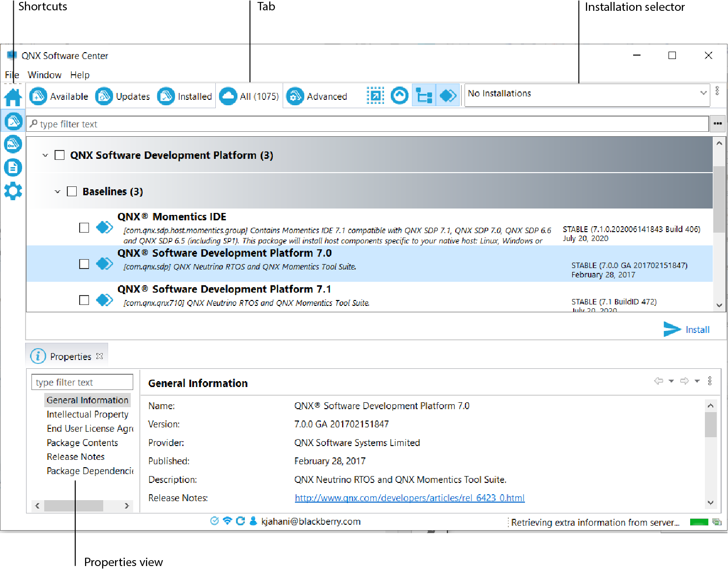
Task: Toggle the tree hierarchy view icon
Action: pos(424,95)
